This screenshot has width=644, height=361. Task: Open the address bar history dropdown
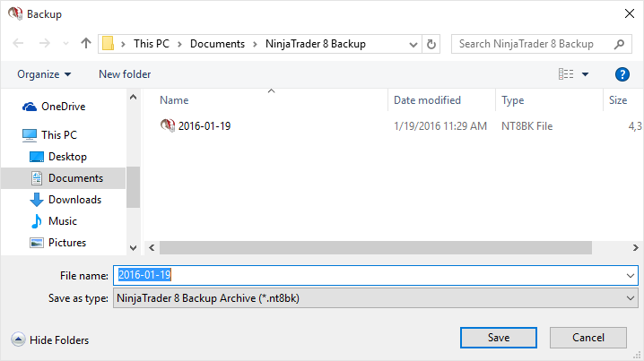point(412,43)
